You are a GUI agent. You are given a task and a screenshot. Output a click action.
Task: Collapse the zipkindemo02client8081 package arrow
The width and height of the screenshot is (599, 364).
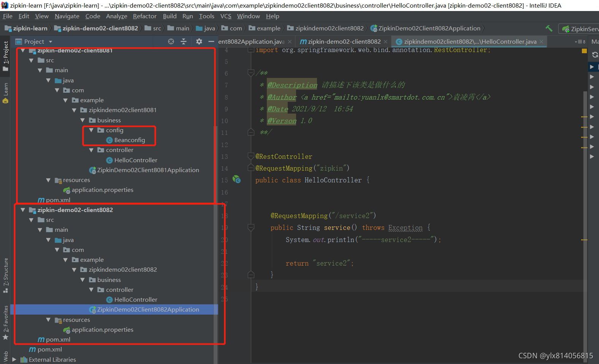pos(74,110)
